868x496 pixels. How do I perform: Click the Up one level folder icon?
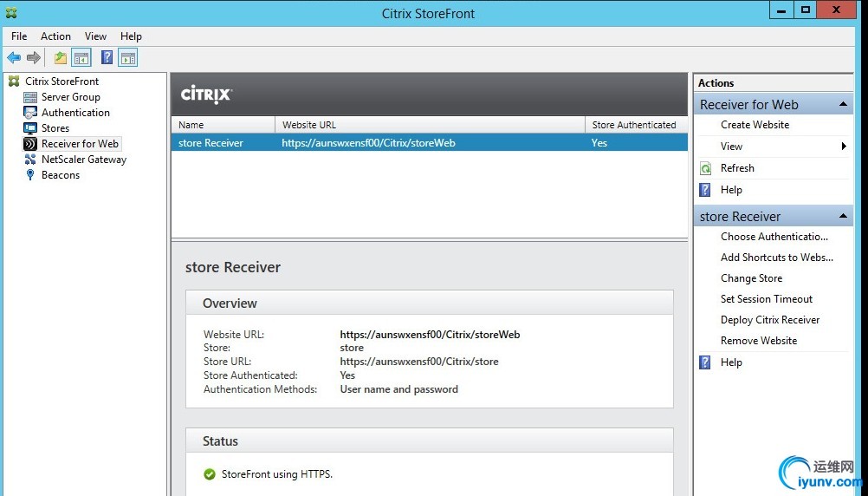[61, 57]
